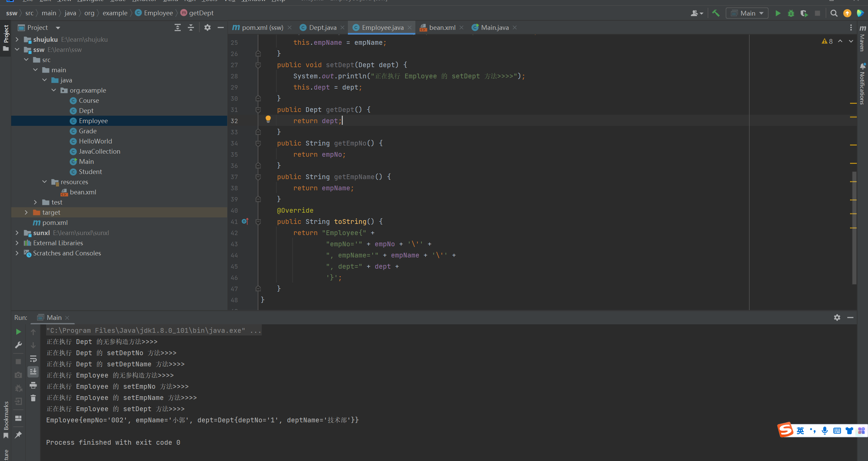Viewport: 868px width, 461px height.
Task: Click the intention light bulb on line 32
Action: click(268, 119)
